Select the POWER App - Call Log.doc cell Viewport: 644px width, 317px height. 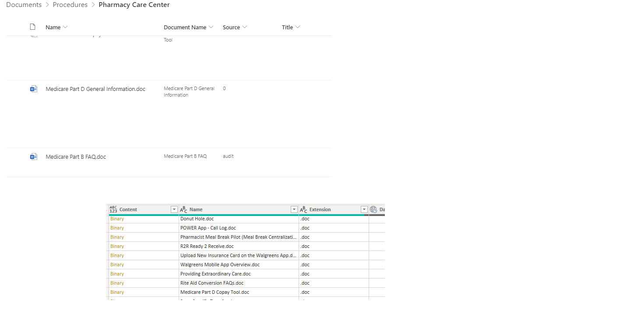point(239,228)
